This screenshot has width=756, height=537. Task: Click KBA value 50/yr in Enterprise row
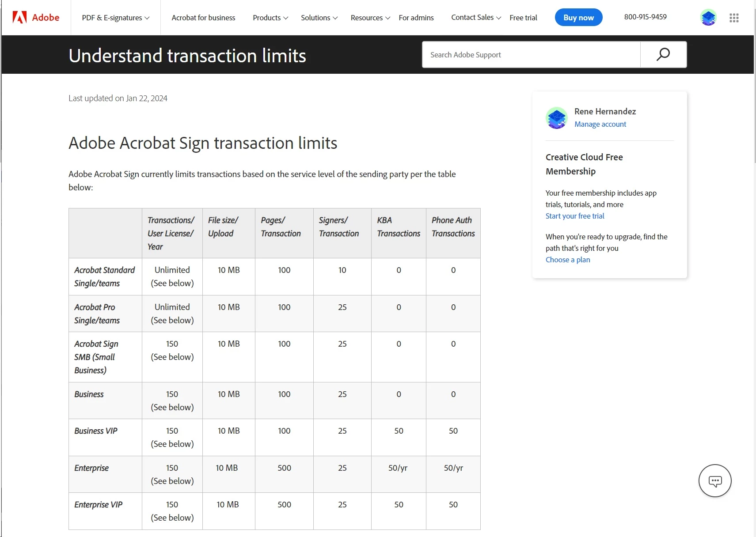click(x=398, y=468)
